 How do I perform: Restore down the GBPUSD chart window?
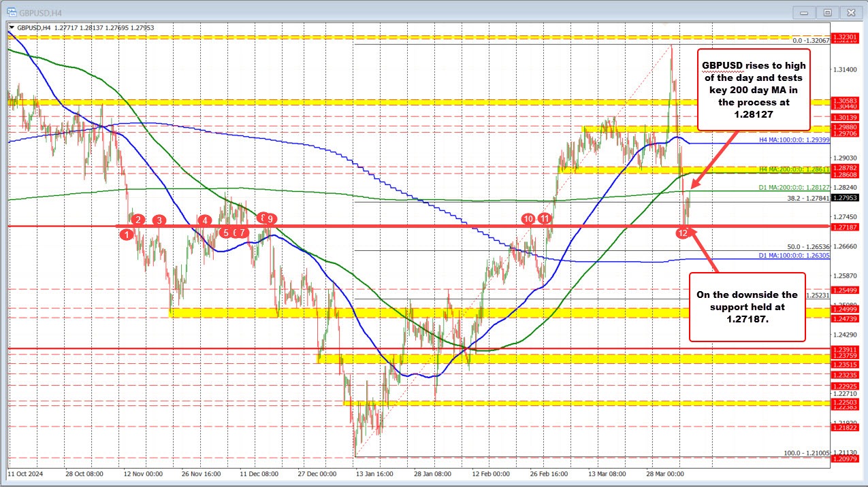(x=827, y=12)
